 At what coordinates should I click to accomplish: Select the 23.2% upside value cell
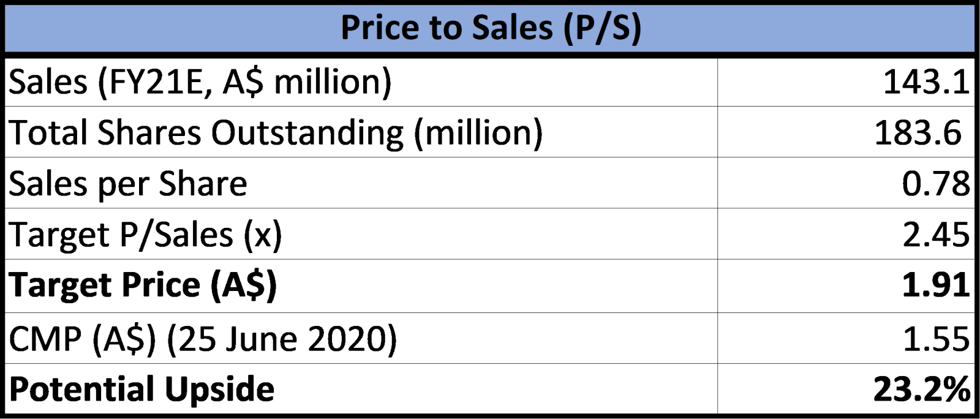point(846,389)
